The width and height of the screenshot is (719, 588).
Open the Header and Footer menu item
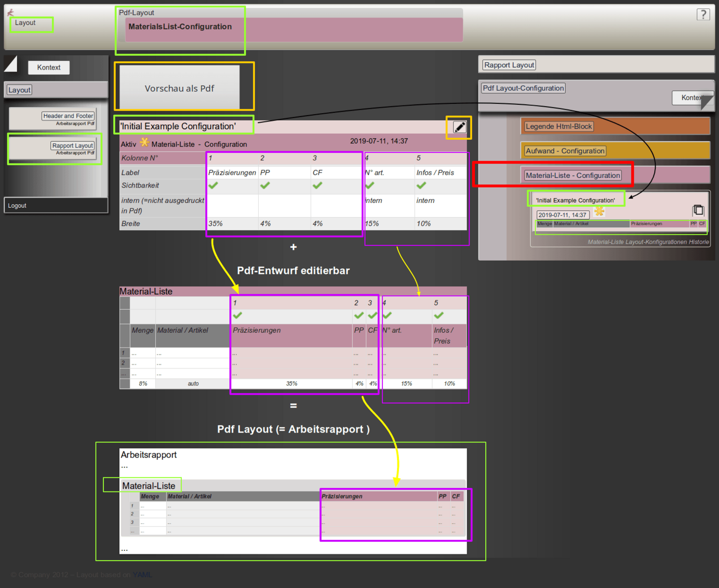(68, 116)
